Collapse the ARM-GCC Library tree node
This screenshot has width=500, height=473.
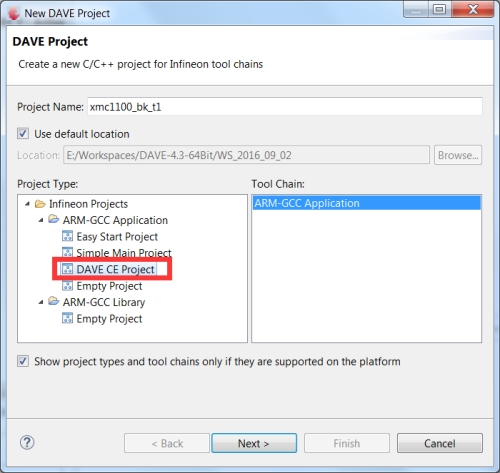(41, 302)
